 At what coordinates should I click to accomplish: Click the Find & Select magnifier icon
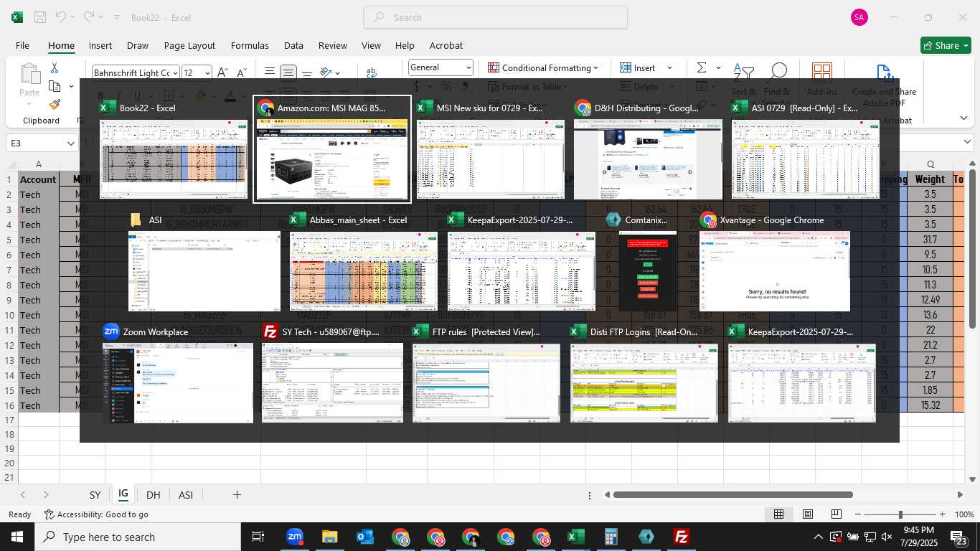(x=778, y=72)
